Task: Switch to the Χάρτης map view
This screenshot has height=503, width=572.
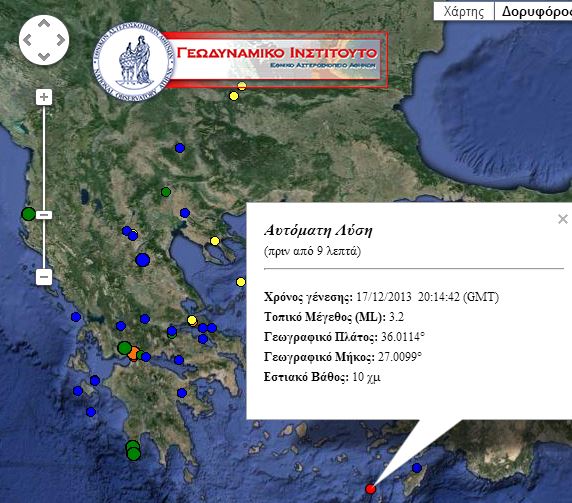Action: [464, 11]
